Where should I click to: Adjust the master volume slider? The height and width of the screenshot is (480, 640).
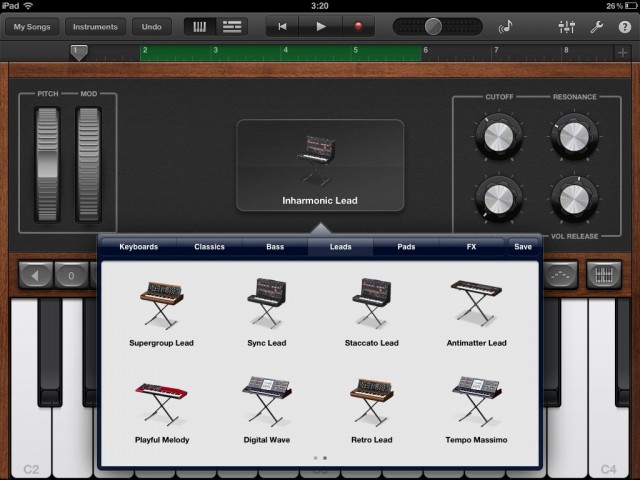[433, 27]
